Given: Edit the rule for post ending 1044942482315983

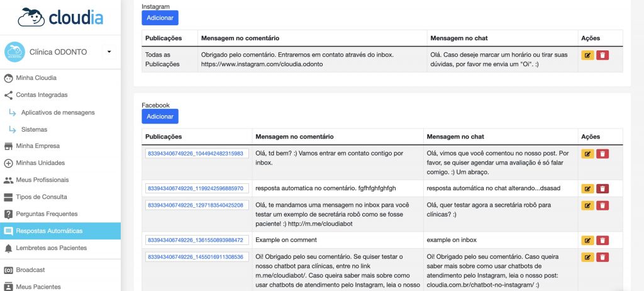Looking at the screenshot, I should 588,154.
